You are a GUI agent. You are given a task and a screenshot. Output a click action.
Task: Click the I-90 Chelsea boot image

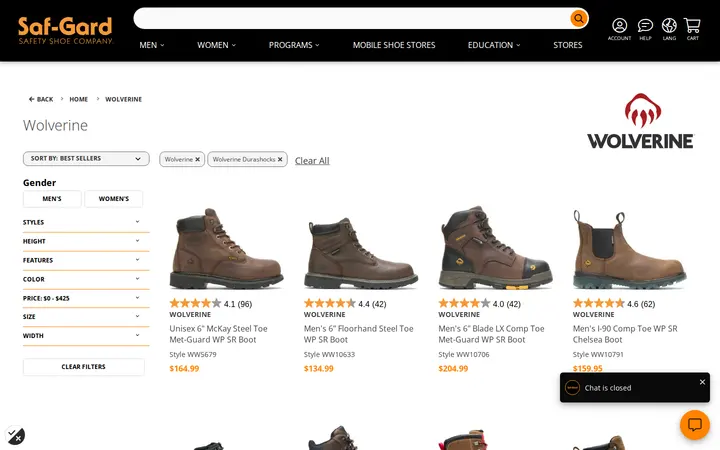[630, 248]
